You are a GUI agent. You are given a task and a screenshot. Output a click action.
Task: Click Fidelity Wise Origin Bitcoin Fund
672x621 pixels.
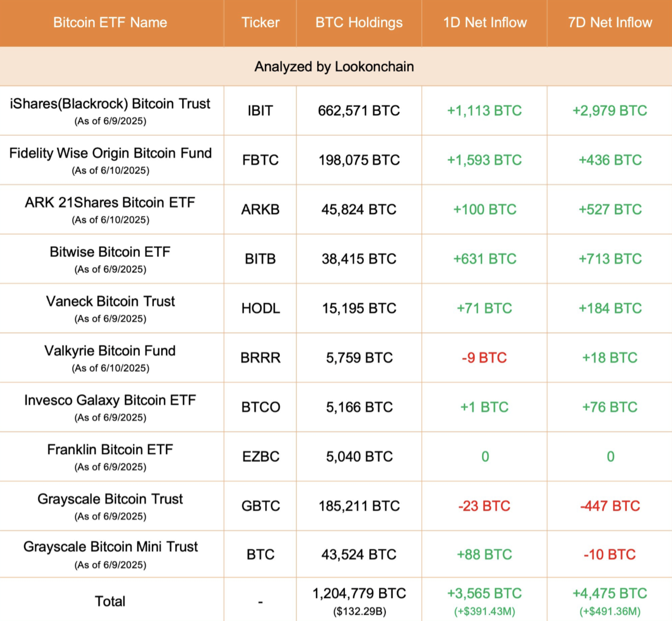pos(110,153)
